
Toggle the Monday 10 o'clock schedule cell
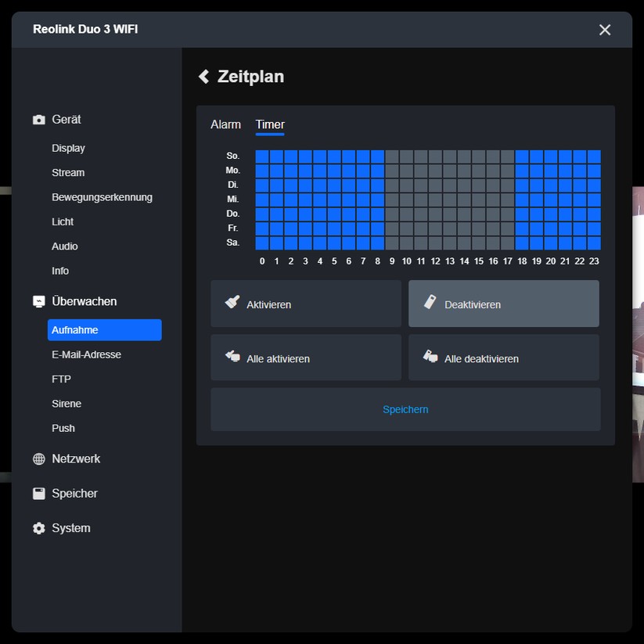(x=406, y=170)
